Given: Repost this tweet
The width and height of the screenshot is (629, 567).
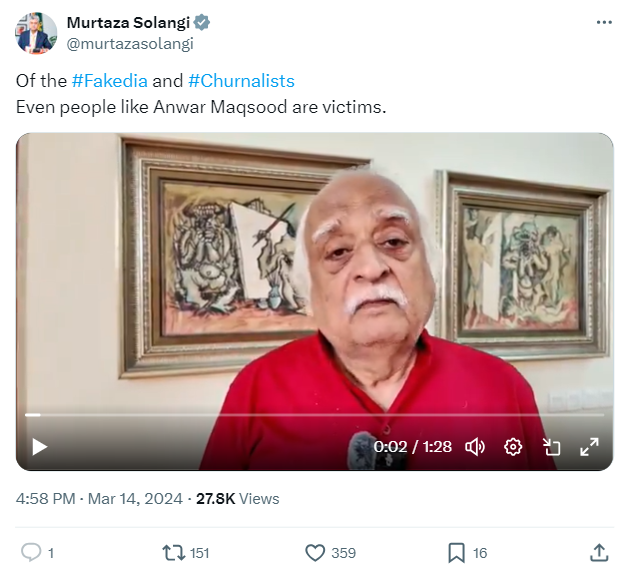Looking at the screenshot, I should 173,552.
